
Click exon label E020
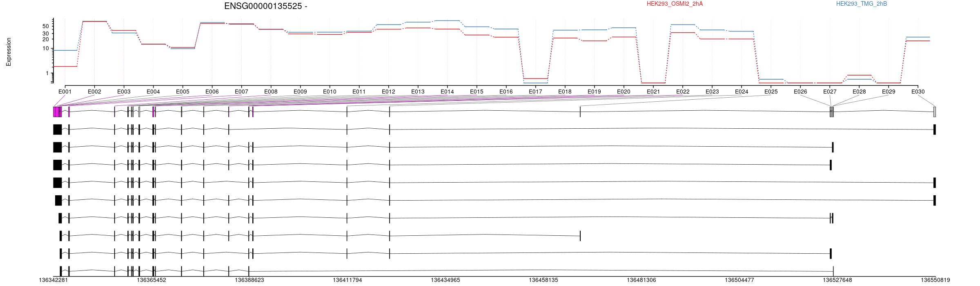tap(624, 92)
